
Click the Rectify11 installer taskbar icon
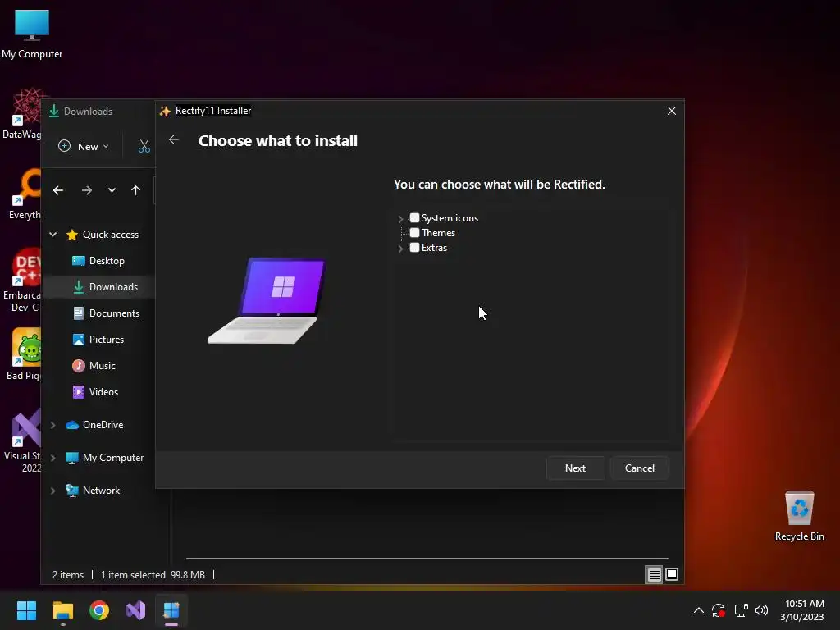click(171, 610)
